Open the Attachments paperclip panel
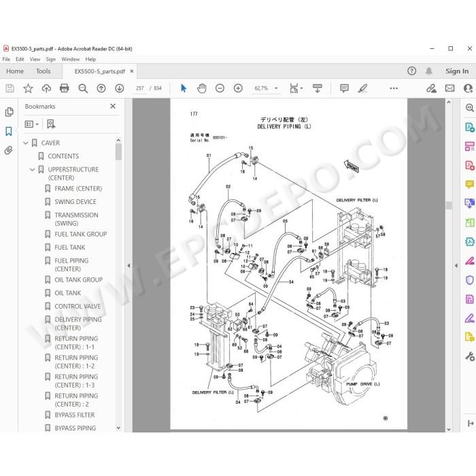Screen dimensions: 476x476 tap(9, 150)
